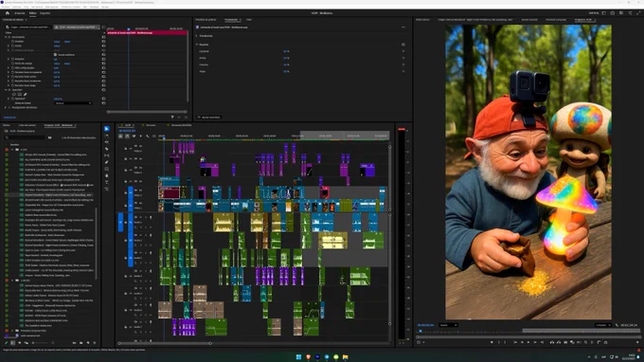This screenshot has height=362, width=644.
Task: Toggle animation stopwatch for Rotación
Action: point(12,59)
